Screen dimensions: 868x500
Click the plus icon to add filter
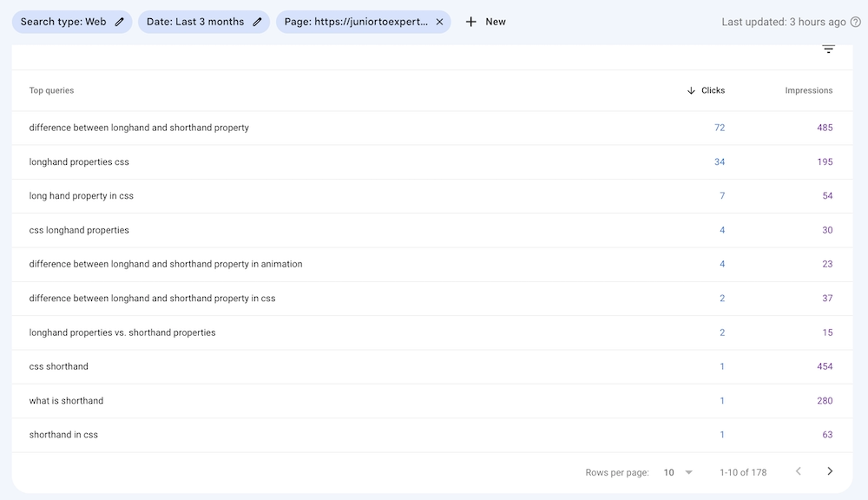click(x=470, y=23)
